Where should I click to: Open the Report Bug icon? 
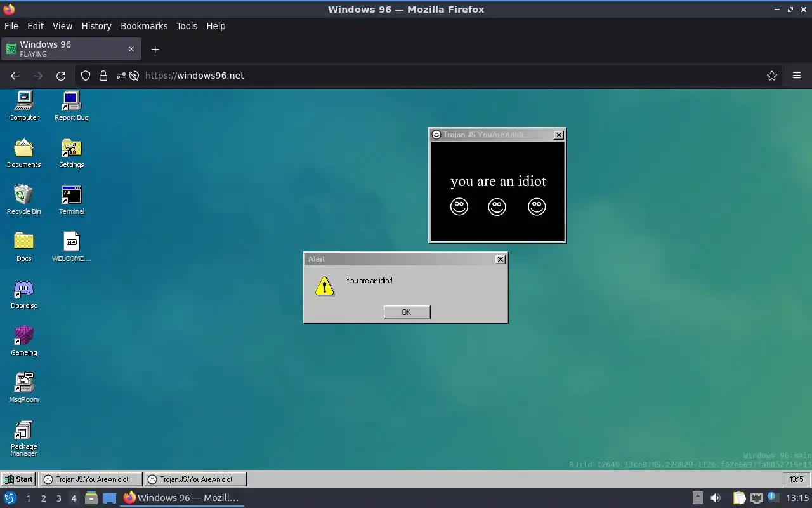click(x=71, y=106)
